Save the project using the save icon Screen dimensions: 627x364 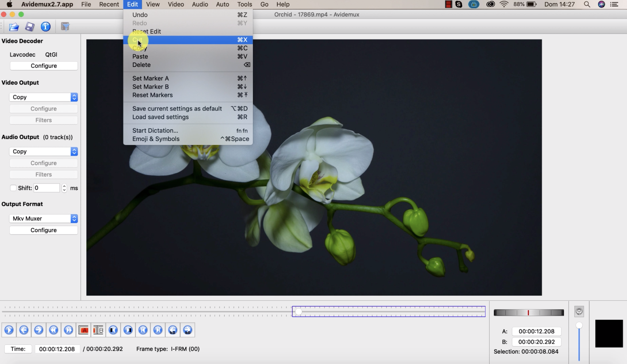[29, 27]
